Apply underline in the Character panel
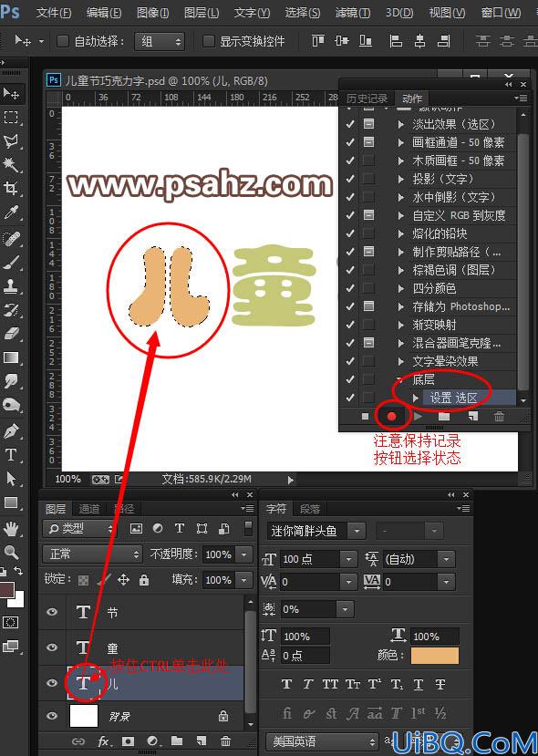 click(x=419, y=684)
